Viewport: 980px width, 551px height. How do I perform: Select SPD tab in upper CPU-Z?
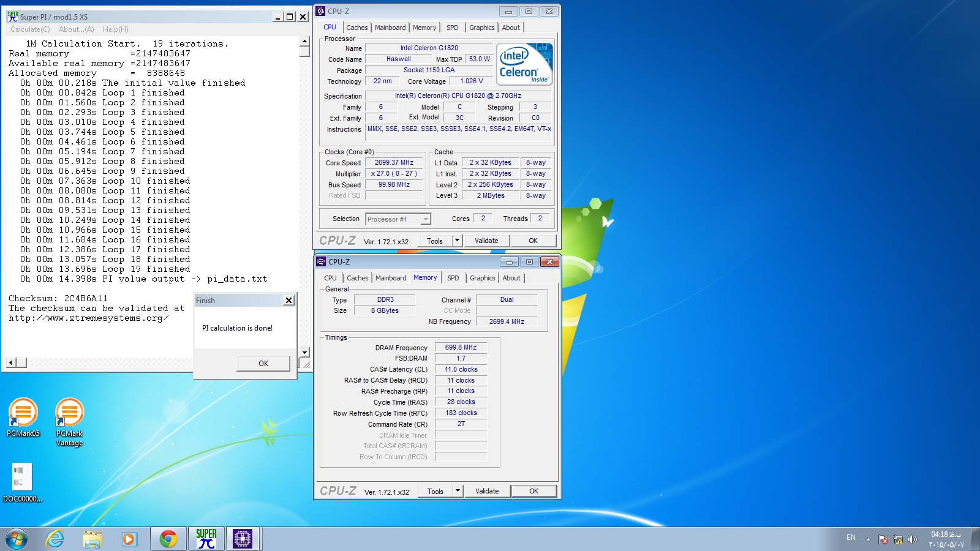pyautogui.click(x=453, y=28)
